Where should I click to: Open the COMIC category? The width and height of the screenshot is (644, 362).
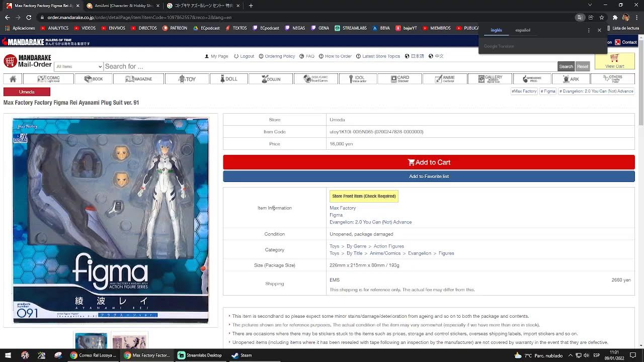(x=48, y=79)
